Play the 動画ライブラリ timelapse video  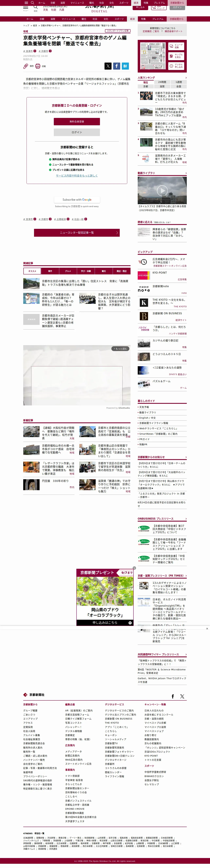(162, 190)
